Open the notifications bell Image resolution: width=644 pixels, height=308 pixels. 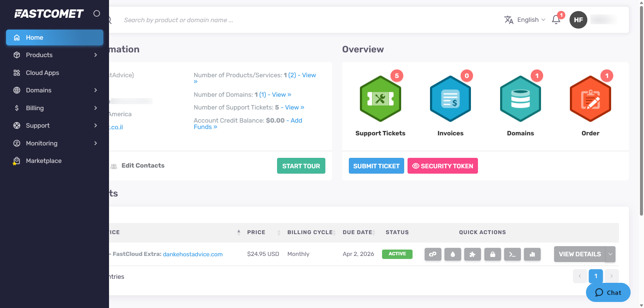pos(556,20)
